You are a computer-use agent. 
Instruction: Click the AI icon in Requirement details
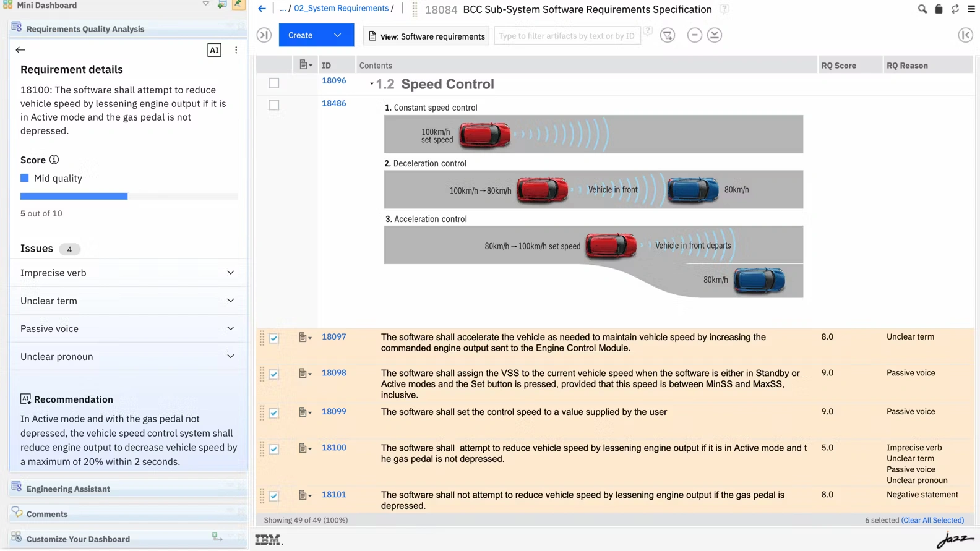pos(214,50)
